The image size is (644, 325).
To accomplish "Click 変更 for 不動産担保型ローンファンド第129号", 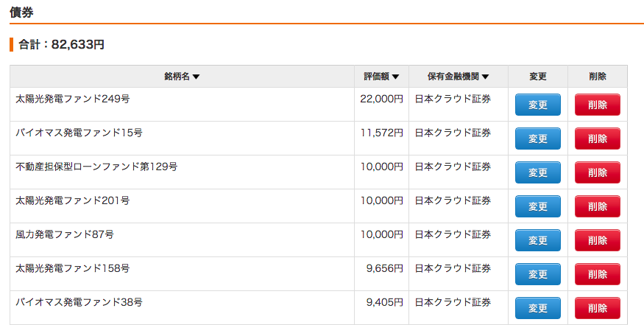I will (x=537, y=172).
